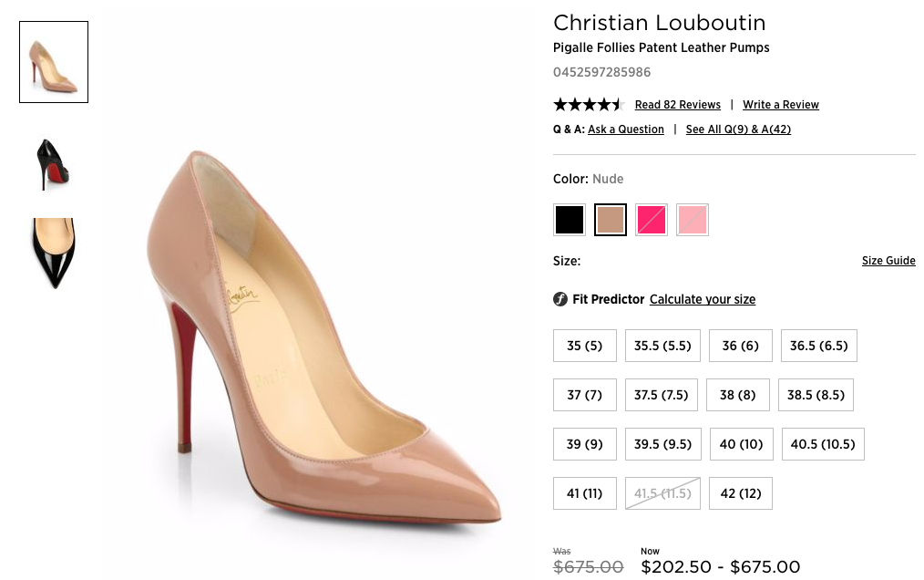
Task: Click the Fit Predictor icon
Action: pos(560,299)
